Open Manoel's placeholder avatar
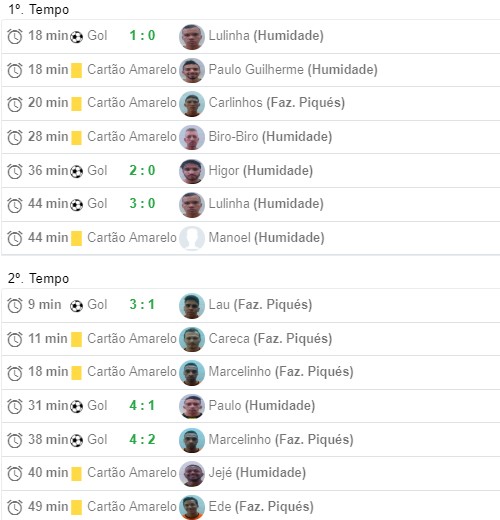The height and width of the screenshot is (520, 500). coord(192,238)
